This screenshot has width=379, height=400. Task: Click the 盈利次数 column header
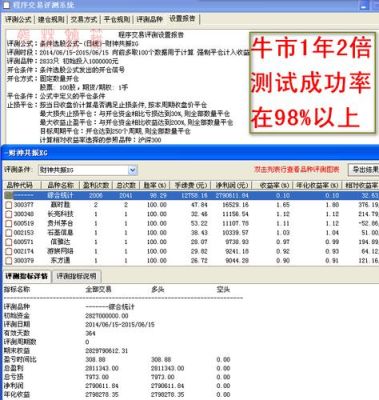click(96, 185)
